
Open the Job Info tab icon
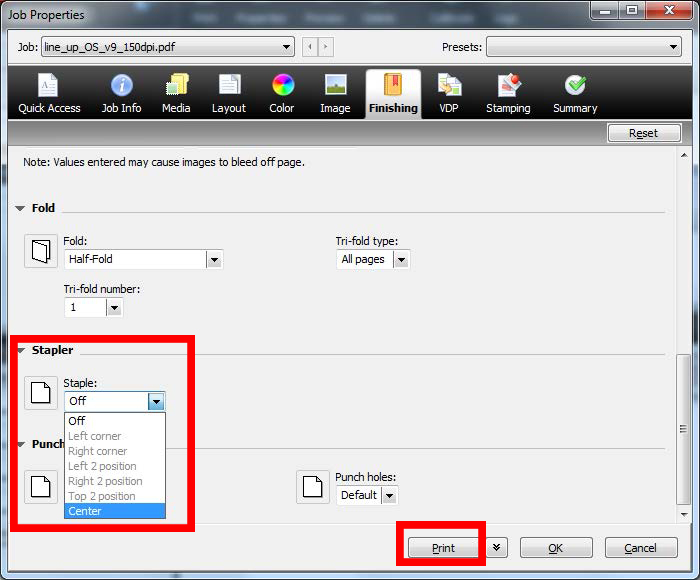pyautogui.click(x=121, y=85)
